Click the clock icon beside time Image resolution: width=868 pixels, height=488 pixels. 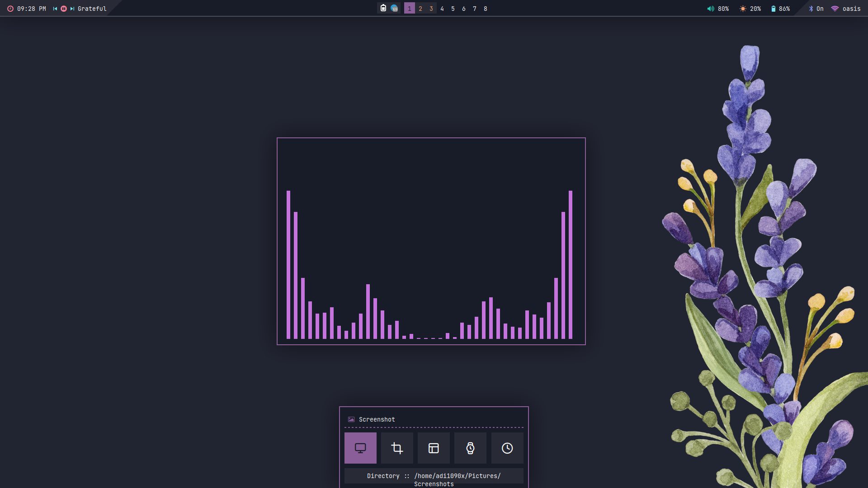[10, 9]
